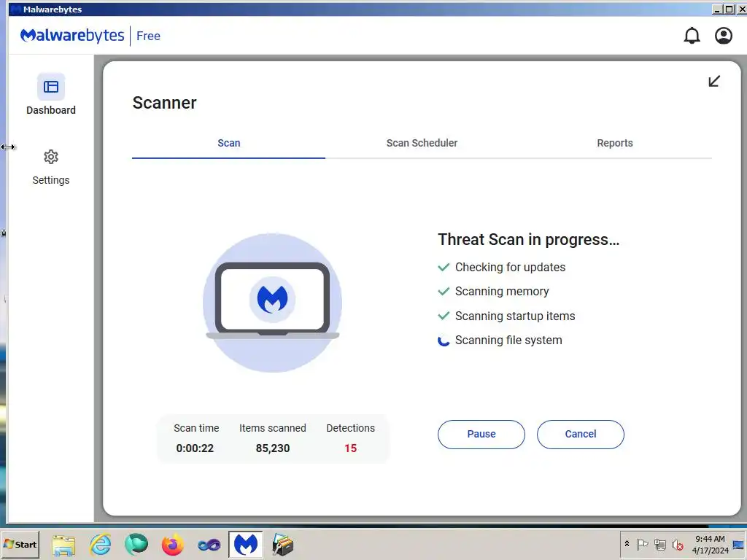The height and width of the screenshot is (560, 747).
Task: Open the green globe browser taskbar icon
Action: click(136, 544)
